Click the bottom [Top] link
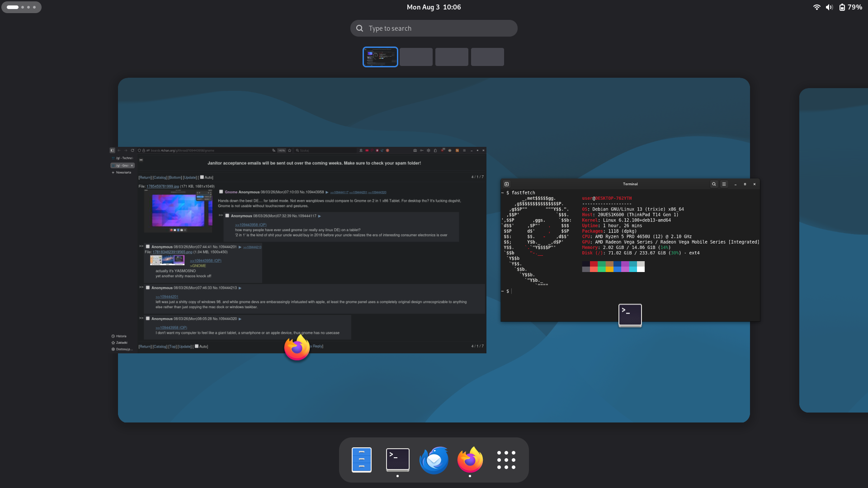 172,347
